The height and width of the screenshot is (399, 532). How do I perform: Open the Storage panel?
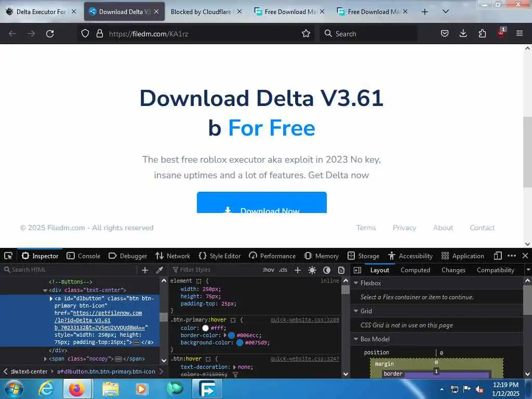point(363,256)
